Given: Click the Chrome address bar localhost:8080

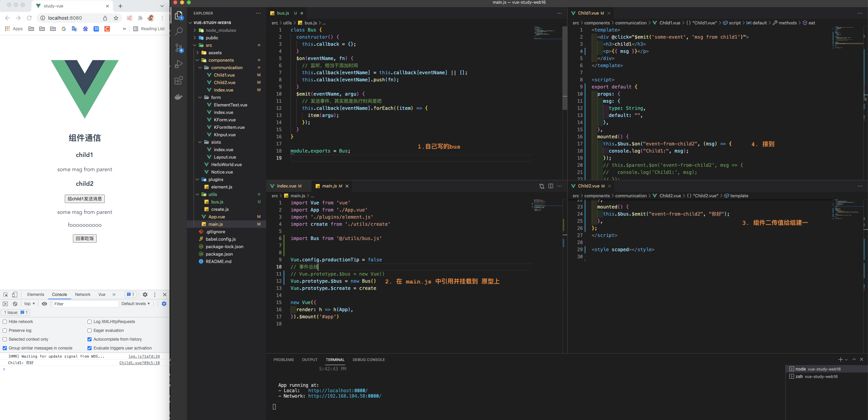Looking at the screenshot, I should coord(65,18).
